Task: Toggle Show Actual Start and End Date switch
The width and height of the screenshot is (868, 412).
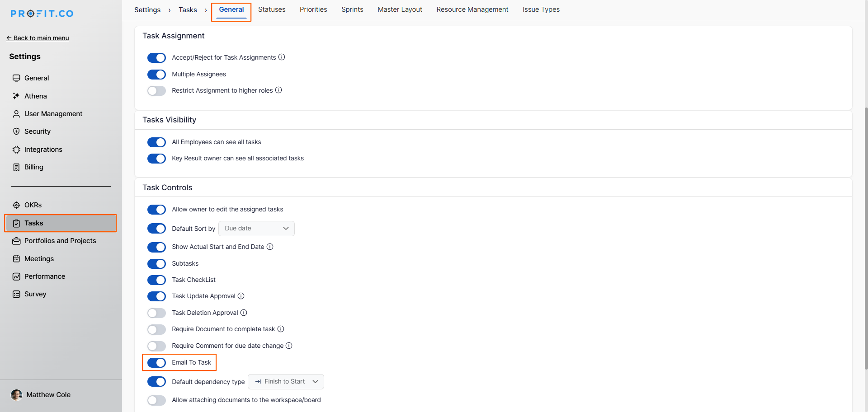Action: pos(156,247)
